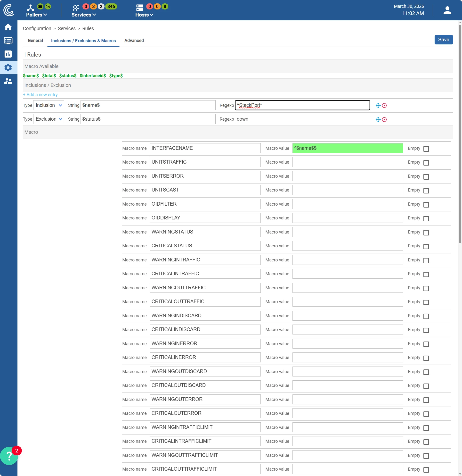Go to Home in the sidebar
Viewport: 462px width, 476px height.
click(8, 27)
